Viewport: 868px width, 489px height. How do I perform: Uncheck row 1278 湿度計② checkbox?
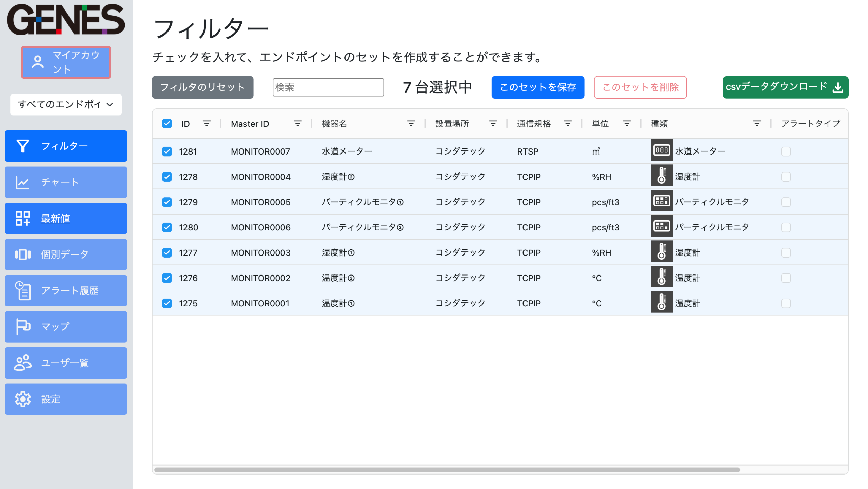point(167,177)
